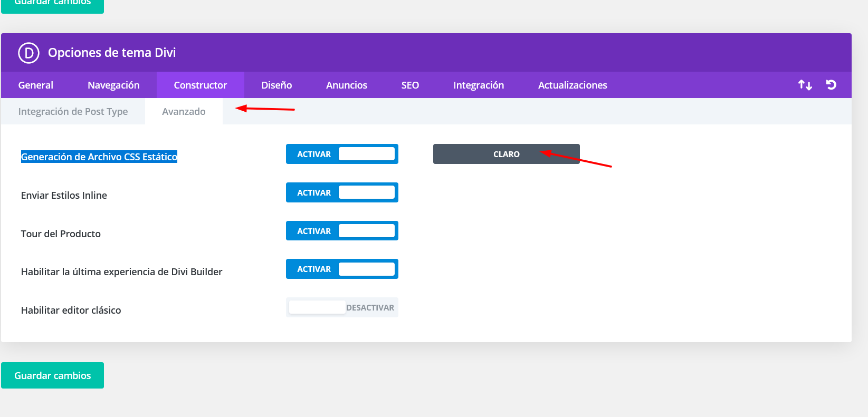This screenshot has width=868, height=417.
Task: Open the import/export arrows icon
Action: (805, 85)
